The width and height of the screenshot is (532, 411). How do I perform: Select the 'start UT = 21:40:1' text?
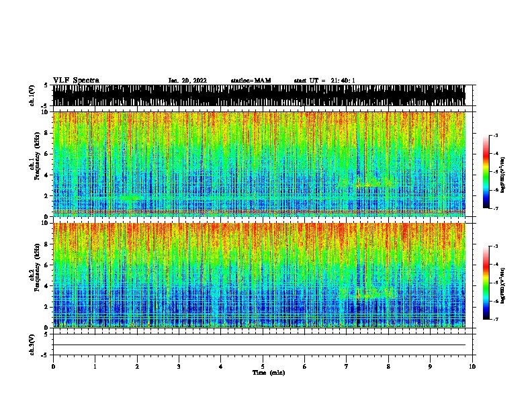click(x=324, y=81)
